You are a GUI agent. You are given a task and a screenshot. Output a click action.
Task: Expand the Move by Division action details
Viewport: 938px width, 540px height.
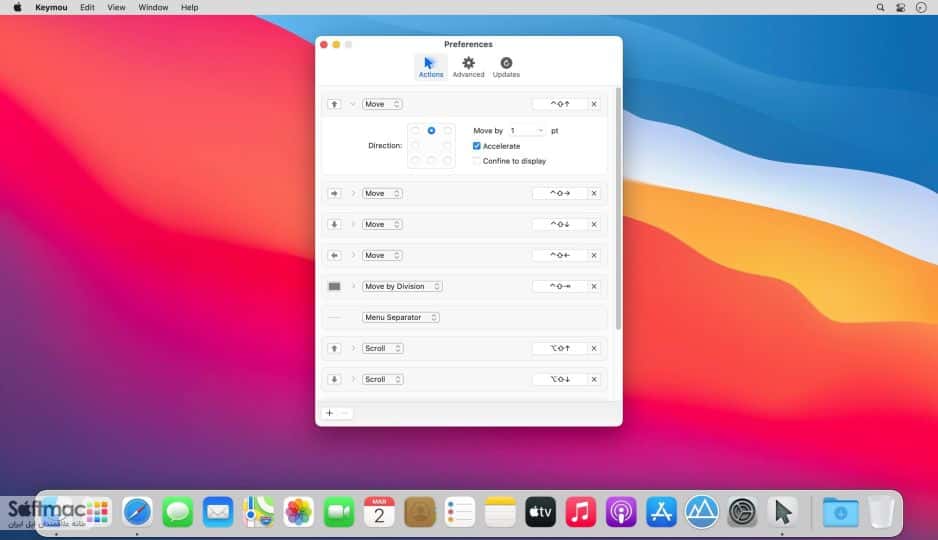[353, 286]
